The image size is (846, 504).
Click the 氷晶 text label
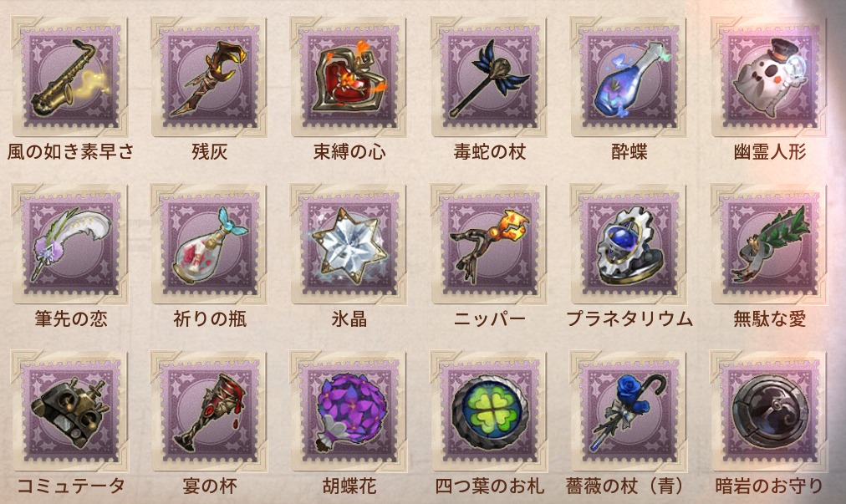[349, 319]
